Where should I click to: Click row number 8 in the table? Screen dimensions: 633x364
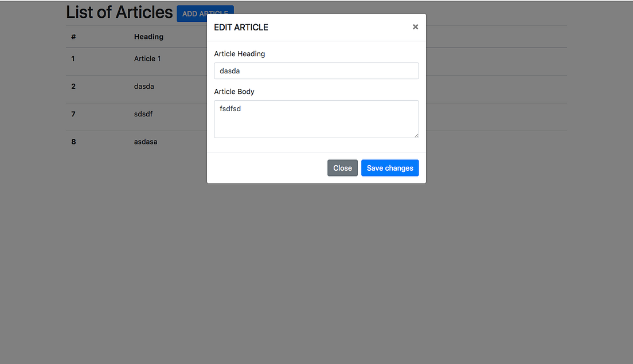73,142
